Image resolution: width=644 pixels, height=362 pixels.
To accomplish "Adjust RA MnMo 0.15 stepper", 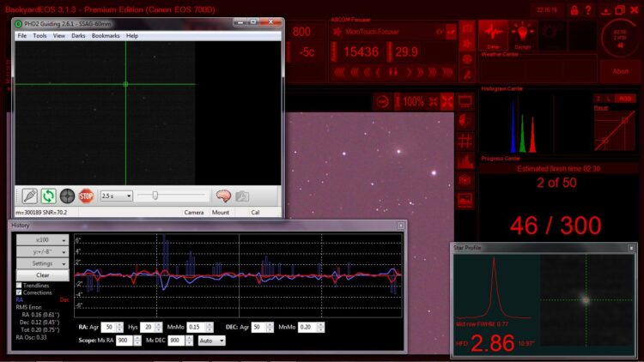I will (x=210, y=327).
